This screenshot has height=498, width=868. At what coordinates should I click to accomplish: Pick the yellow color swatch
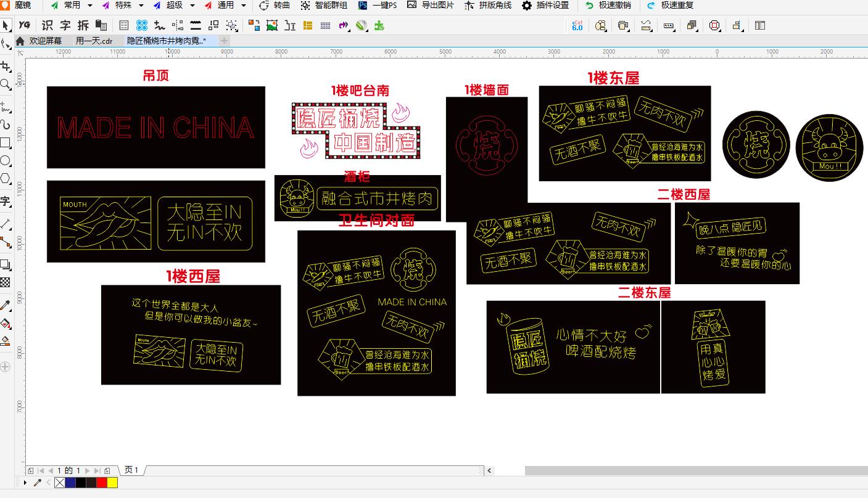pyautogui.click(x=112, y=483)
